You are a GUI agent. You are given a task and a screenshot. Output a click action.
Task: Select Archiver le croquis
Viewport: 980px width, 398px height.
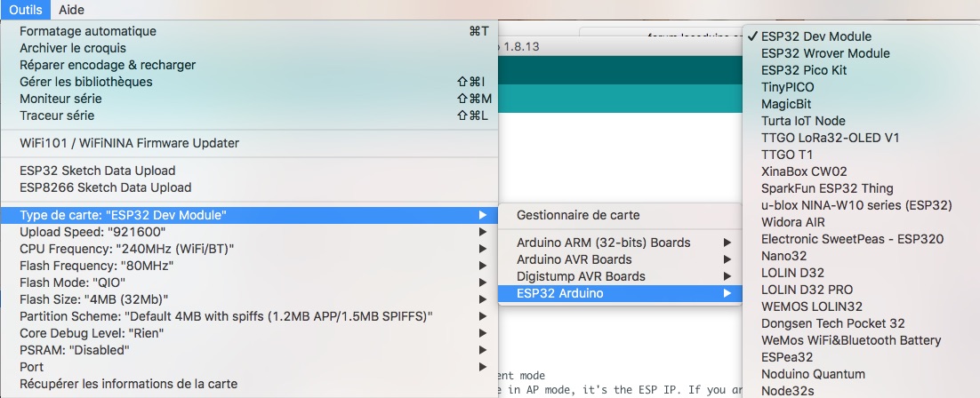(249, 48)
